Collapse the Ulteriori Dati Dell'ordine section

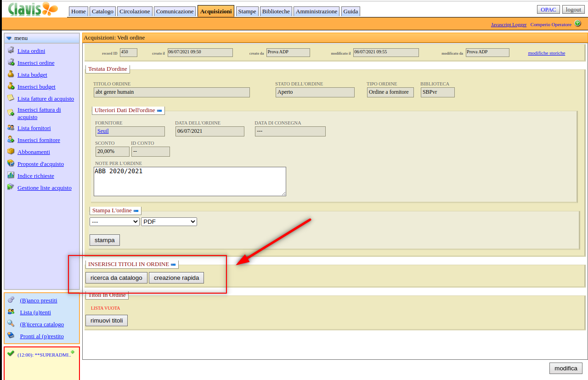coord(159,111)
